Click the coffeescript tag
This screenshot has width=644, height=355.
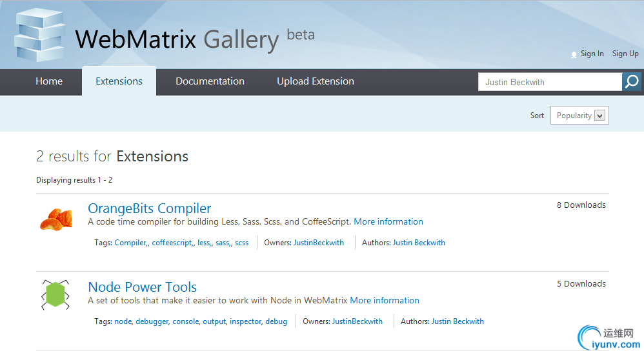tap(172, 243)
